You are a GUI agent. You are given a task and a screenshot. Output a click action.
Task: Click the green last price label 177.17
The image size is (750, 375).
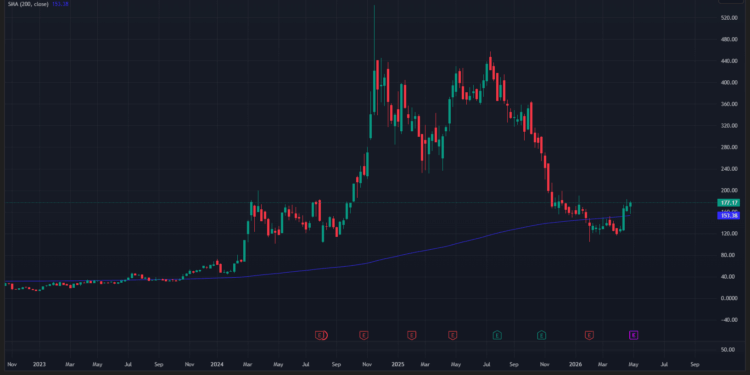click(729, 203)
